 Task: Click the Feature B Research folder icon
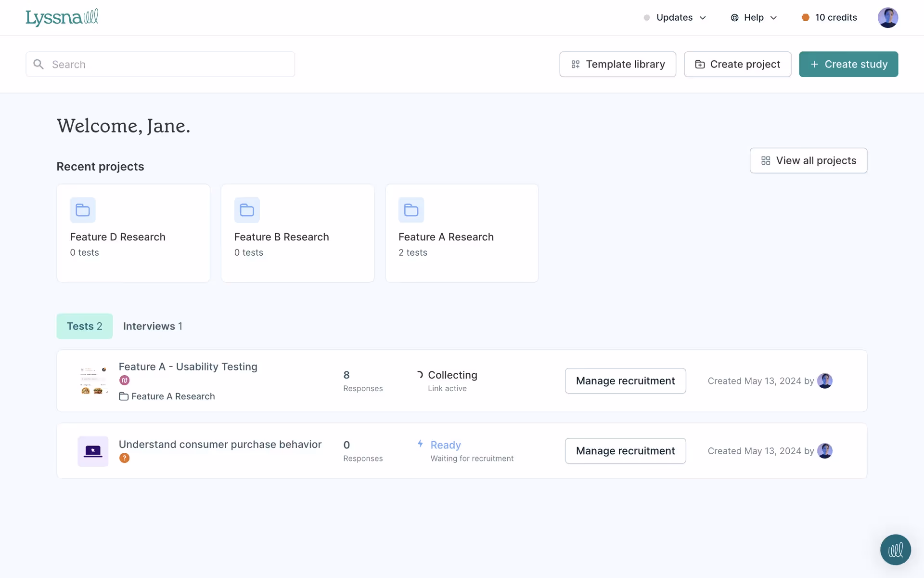[247, 210]
